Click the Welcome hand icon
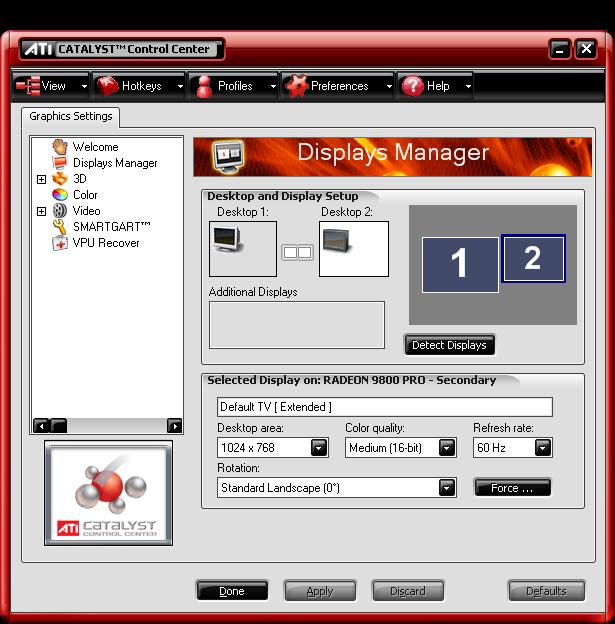The image size is (615, 624). (60, 147)
